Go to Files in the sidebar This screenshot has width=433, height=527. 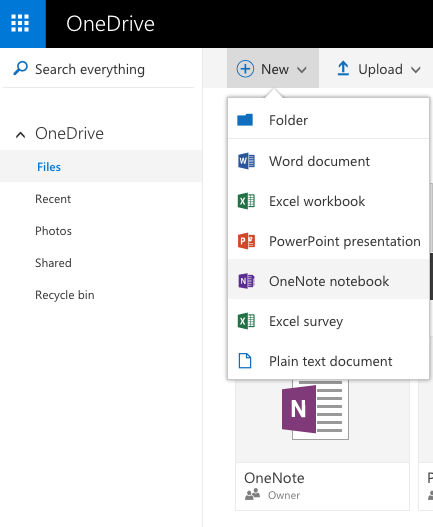[x=101, y=166]
